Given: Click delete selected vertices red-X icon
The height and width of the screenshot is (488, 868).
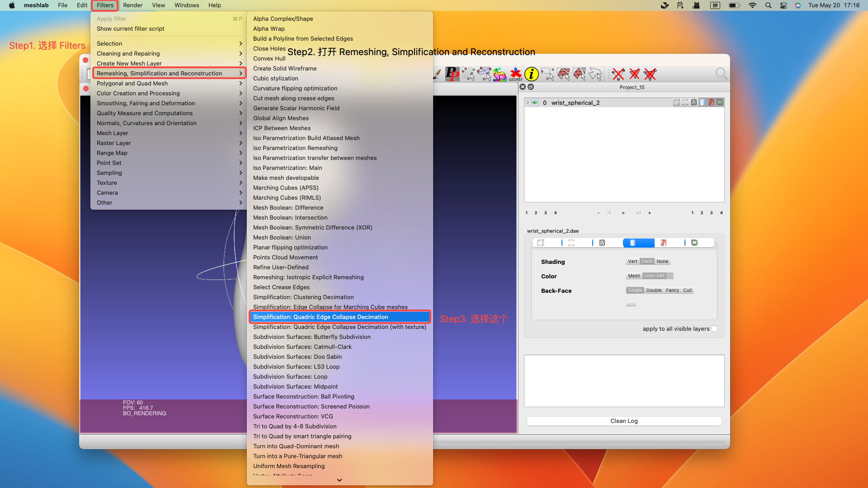Looking at the screenshot, I should pyautogui.click(x=618, y=74).
